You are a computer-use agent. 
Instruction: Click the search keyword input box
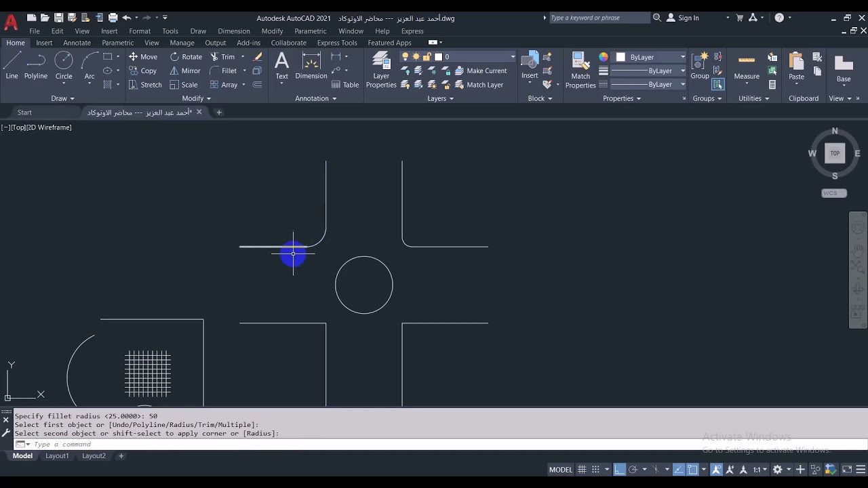pyautogui.click(x=599, y=18)
